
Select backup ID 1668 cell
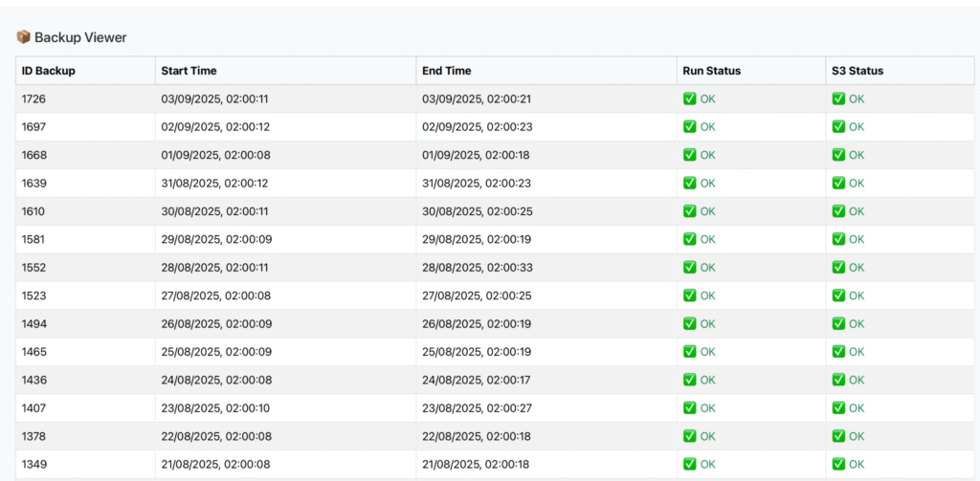tap(34, 155)
